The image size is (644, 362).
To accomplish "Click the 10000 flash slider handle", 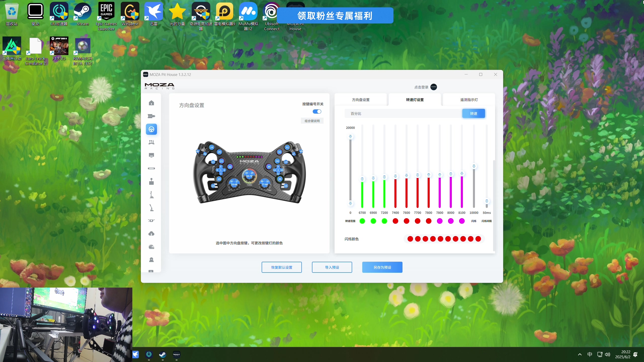I will click(474, 166).
